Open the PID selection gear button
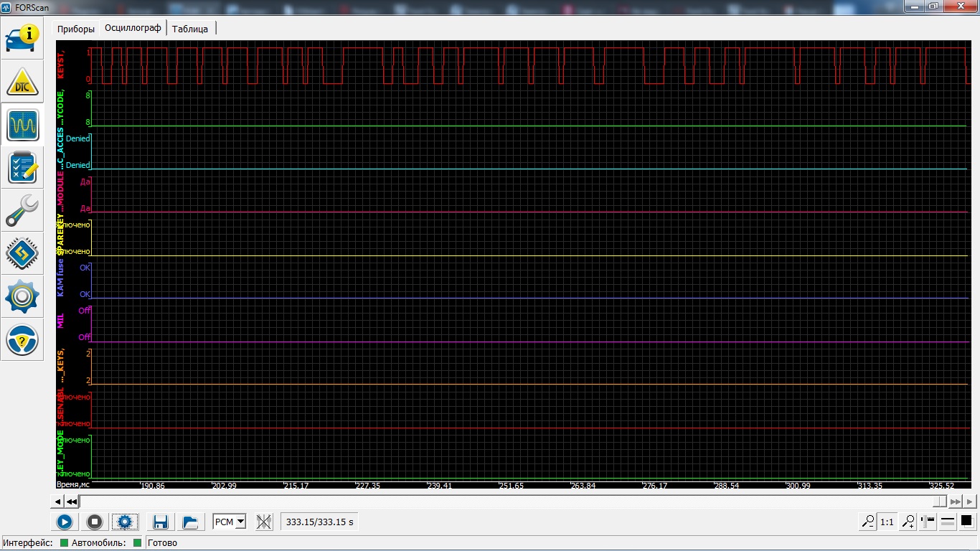The height and width of the screenshot is (551, 980). point(125,522)
